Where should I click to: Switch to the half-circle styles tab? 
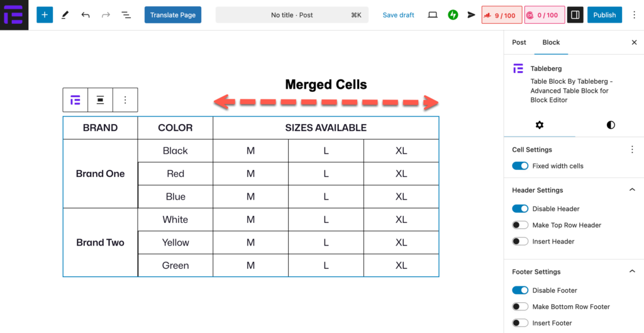pos(611,125)
